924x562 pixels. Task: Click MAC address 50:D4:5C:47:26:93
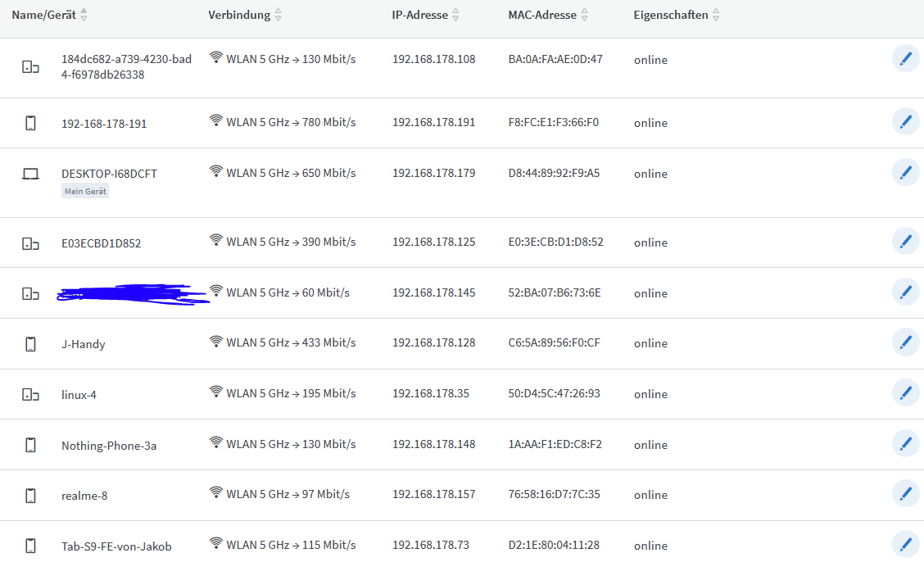click(554, 393)
